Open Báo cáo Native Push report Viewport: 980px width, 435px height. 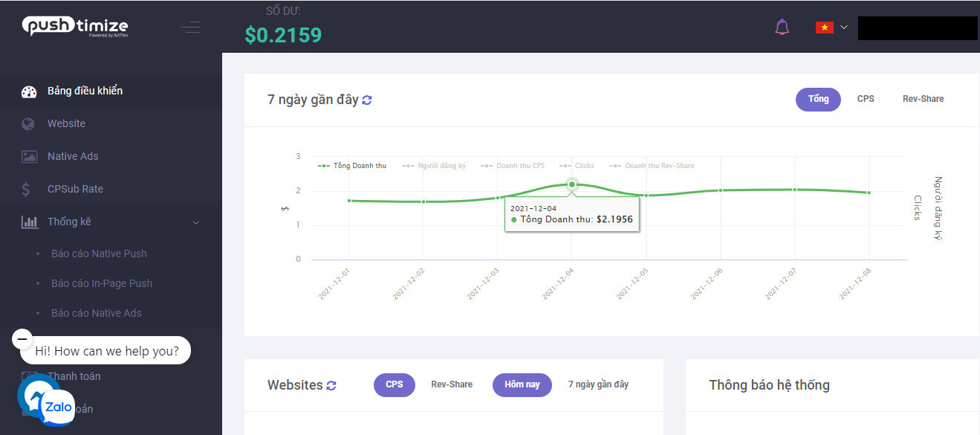click(99, 254)
